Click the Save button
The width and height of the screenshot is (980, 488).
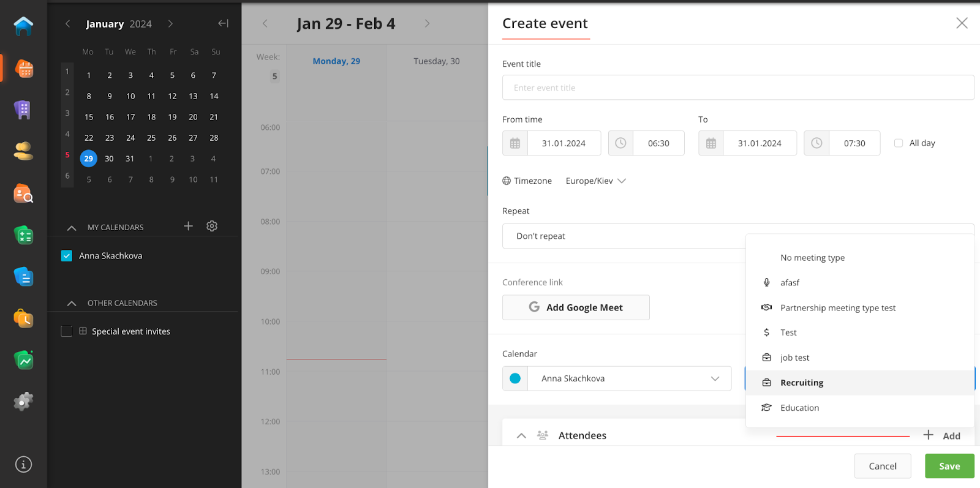949,466
